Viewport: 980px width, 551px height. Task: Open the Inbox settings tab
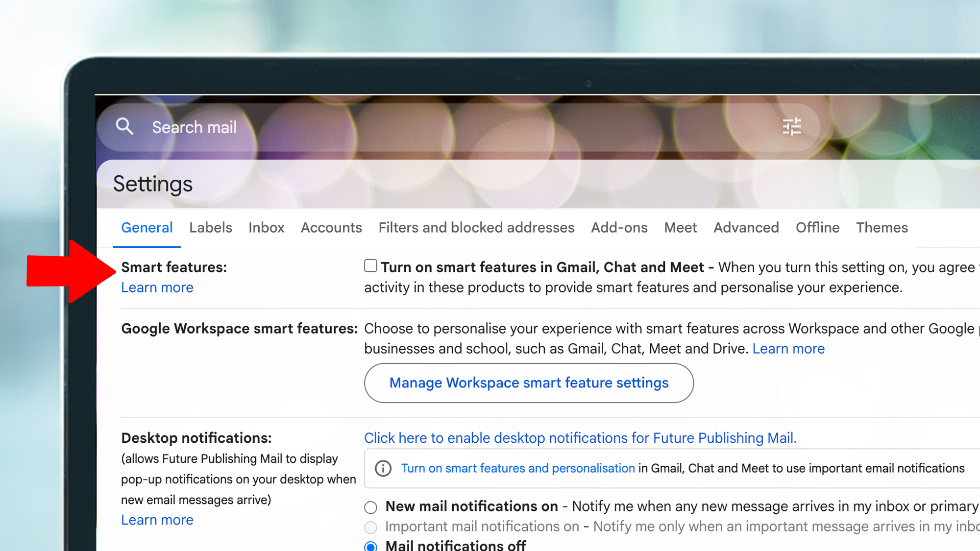(x=266, y=227)
